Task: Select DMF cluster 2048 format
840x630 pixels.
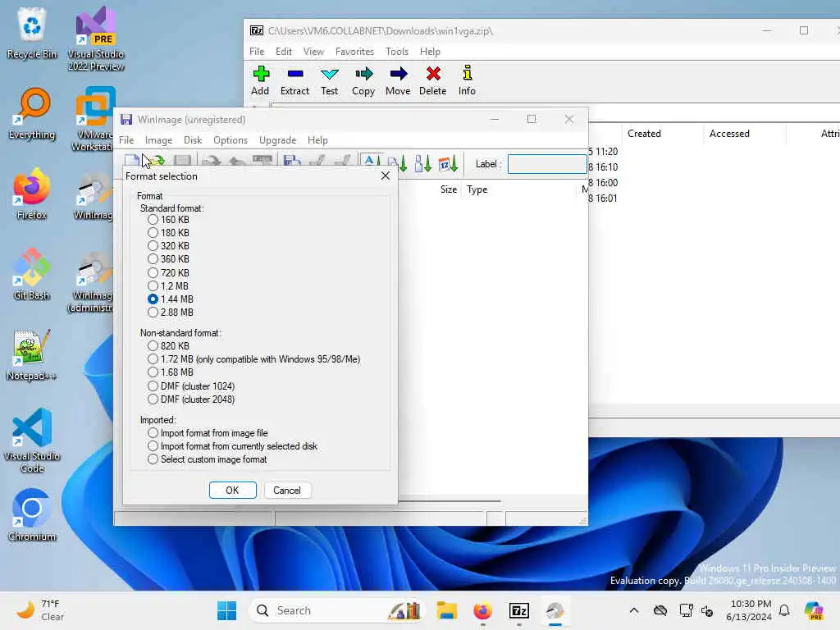Action: pos(191,399)
